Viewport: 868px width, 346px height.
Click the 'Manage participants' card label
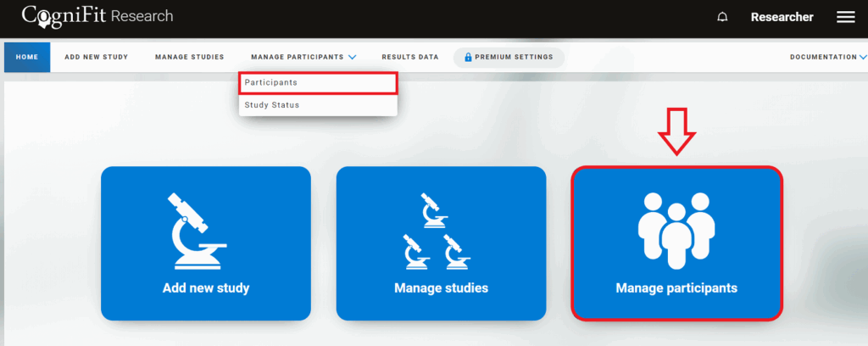676,288
